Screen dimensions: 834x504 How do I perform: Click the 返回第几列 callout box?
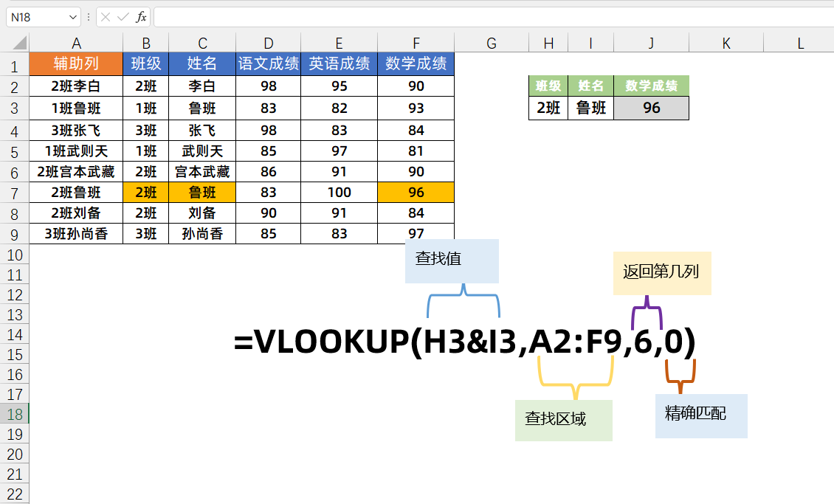click(661, 272)
